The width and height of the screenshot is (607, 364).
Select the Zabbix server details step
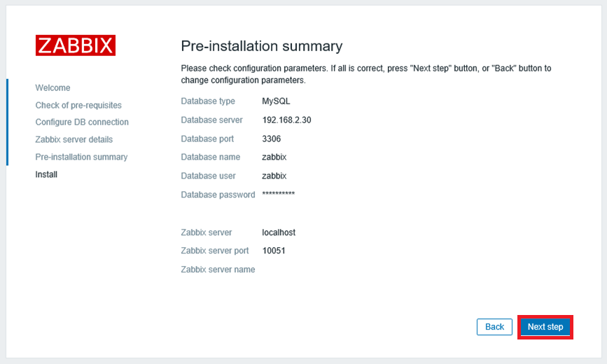click(x=74, y=139)
